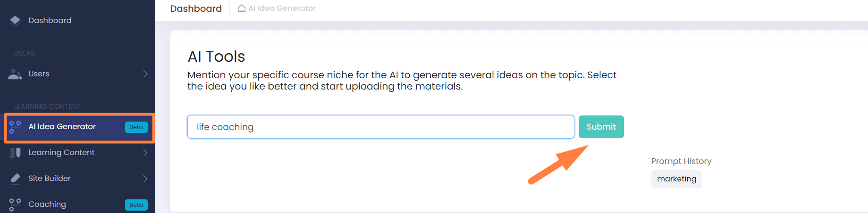The height and width of the screenshot is (213, 868).
Task: Expand the Users submenu chevron
Action: 145,74
